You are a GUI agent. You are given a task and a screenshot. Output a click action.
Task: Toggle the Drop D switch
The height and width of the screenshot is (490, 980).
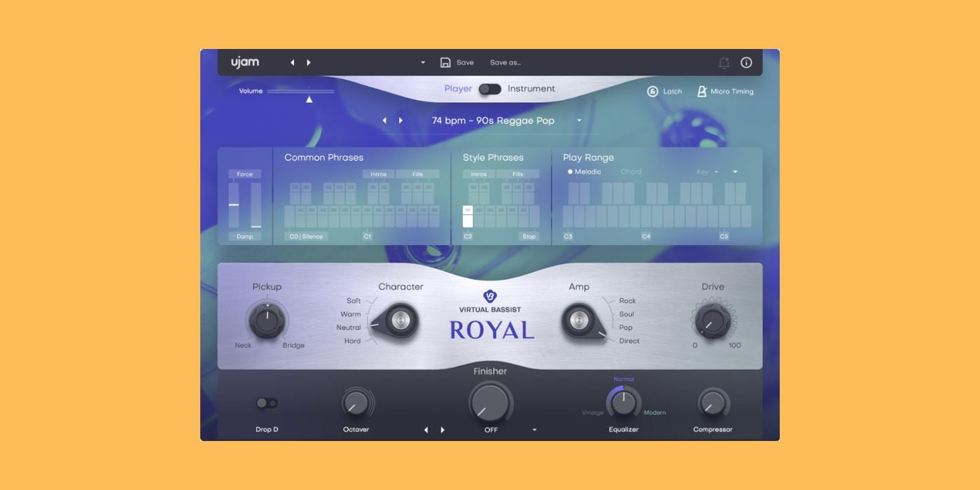[266, 403]
